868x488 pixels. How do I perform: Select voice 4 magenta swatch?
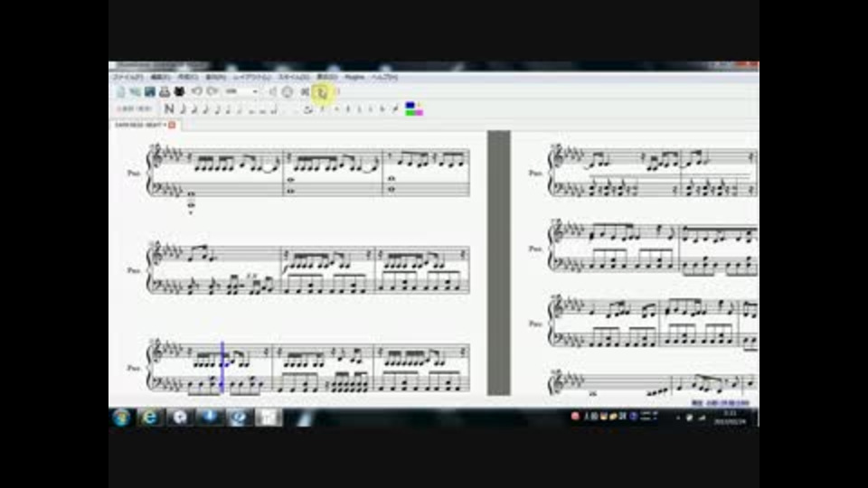click(419, 112)
